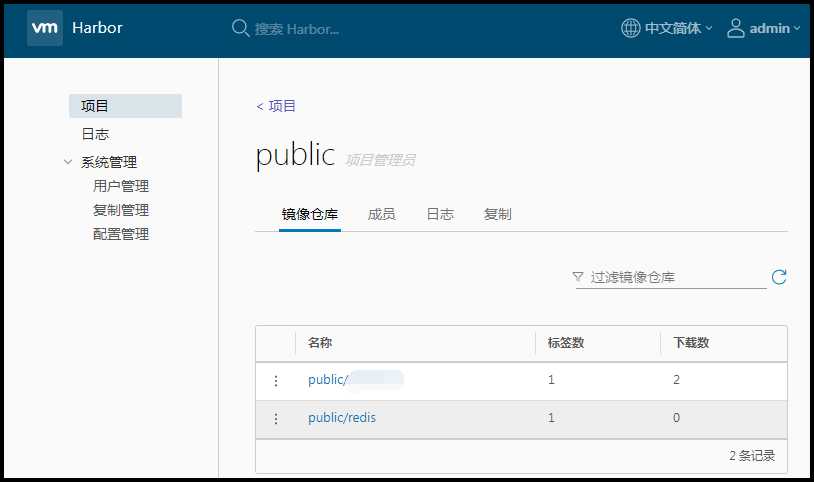814x482 pixels.
Task: Click the 名称 column header
Action: pyautogui.click(x=320, y=343)
